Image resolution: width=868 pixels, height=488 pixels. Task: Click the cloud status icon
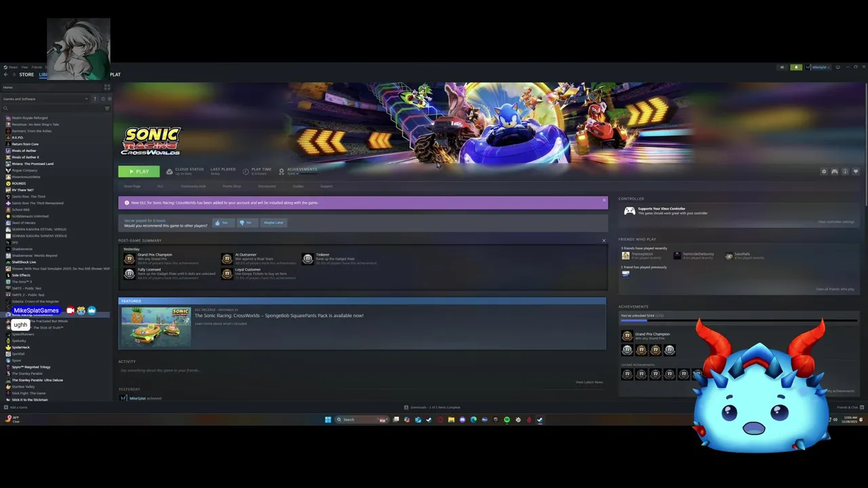[x=169, y=171]
